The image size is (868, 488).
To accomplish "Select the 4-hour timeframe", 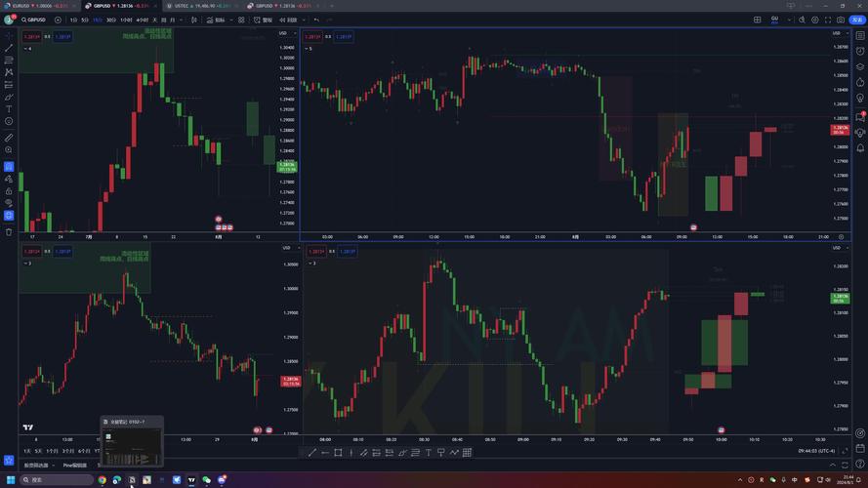I will 142,20.
